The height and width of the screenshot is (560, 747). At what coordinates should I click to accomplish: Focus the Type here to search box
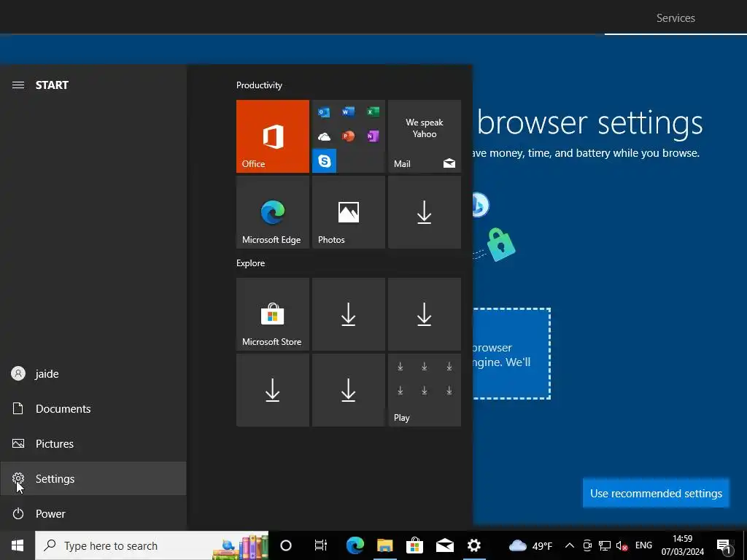pyautogui.click(x=152, y=545)
